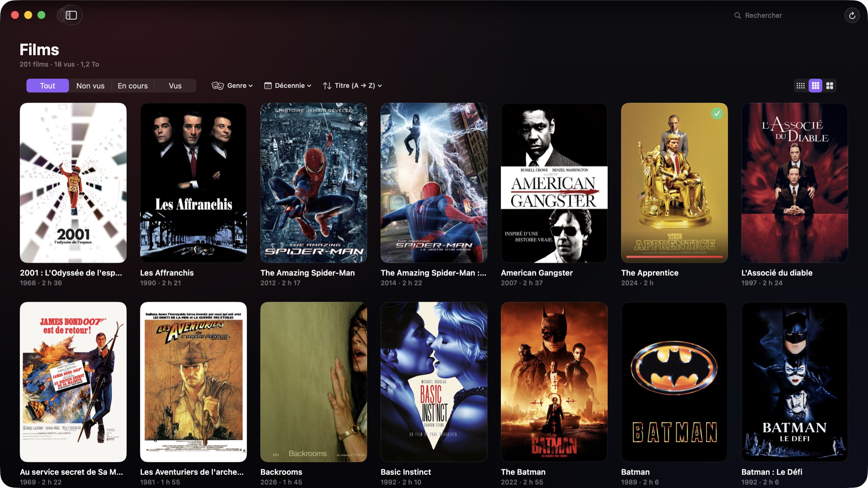Open American Gangster poster

tap(554, 183)
